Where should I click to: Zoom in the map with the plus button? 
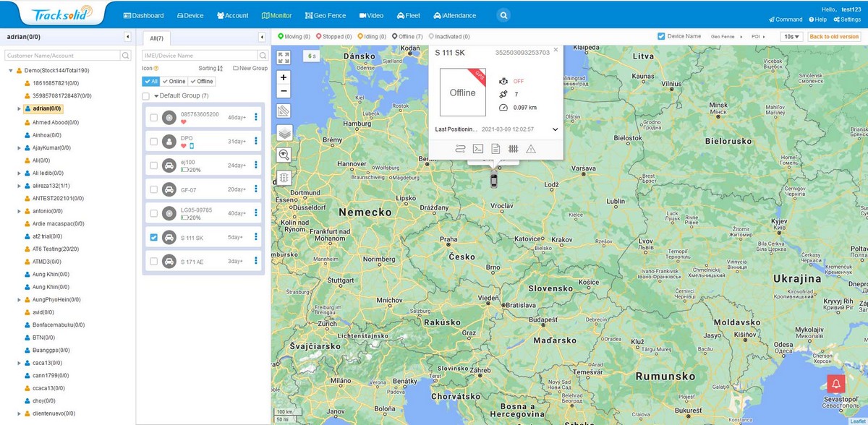tap(284, 77)
